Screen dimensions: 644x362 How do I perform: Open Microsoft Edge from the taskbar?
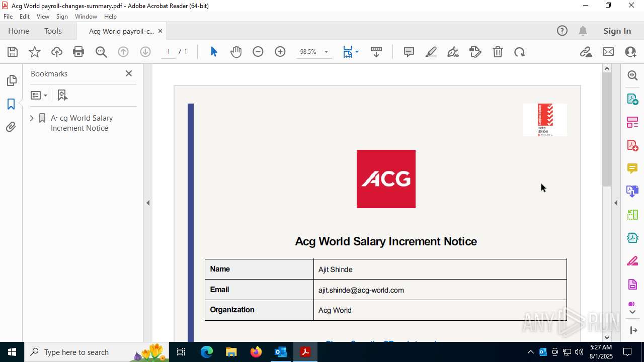click(x=207, y=352)
